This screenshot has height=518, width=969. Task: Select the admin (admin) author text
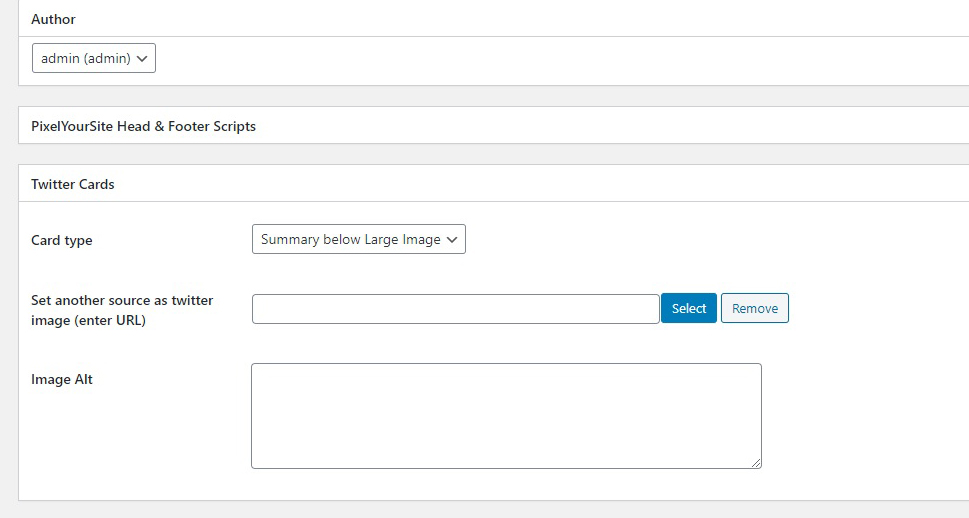86,58
